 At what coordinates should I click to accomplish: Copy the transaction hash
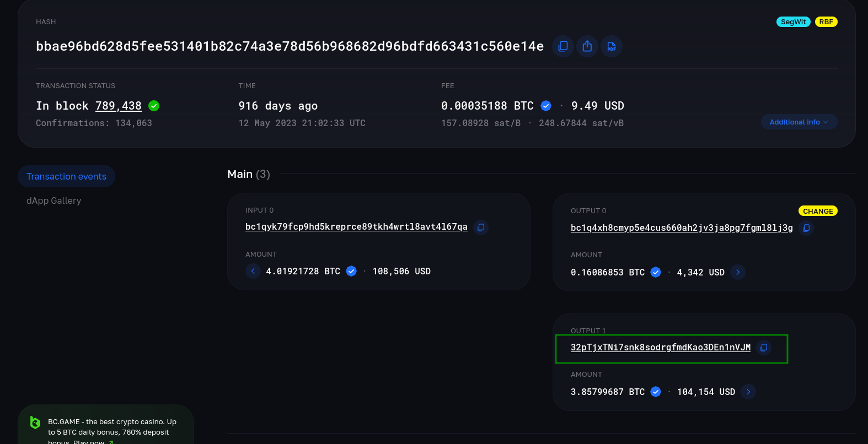tap(562, 46)
